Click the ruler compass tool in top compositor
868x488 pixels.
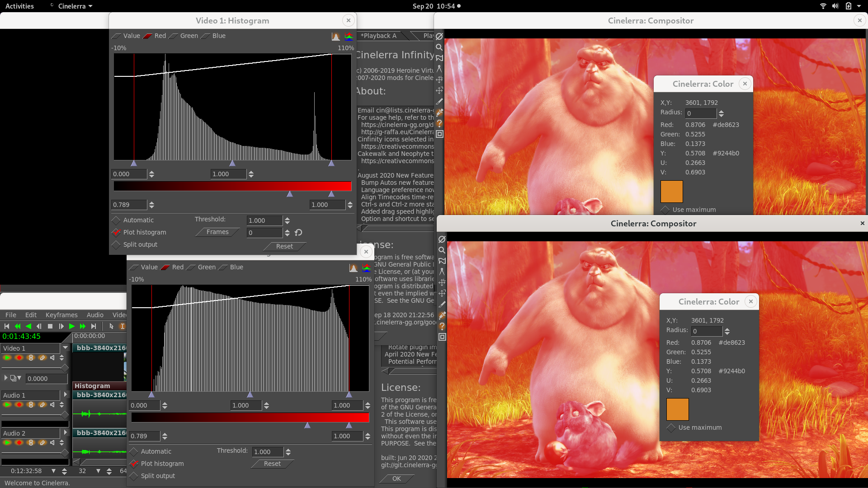439,69
